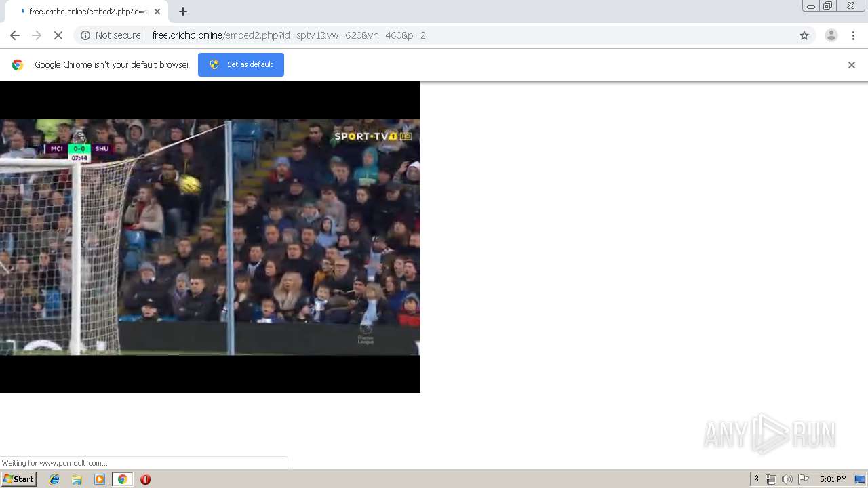Screen dimensions: 868x488
Task: Click the MCI 0-0 SHU scoreboard
Action: (x=79, y=149)
